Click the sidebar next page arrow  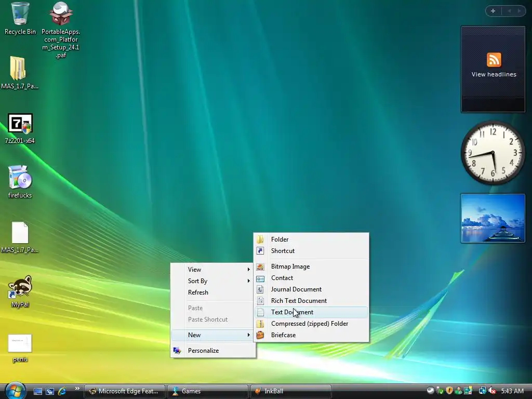click(x=519, y=11)
